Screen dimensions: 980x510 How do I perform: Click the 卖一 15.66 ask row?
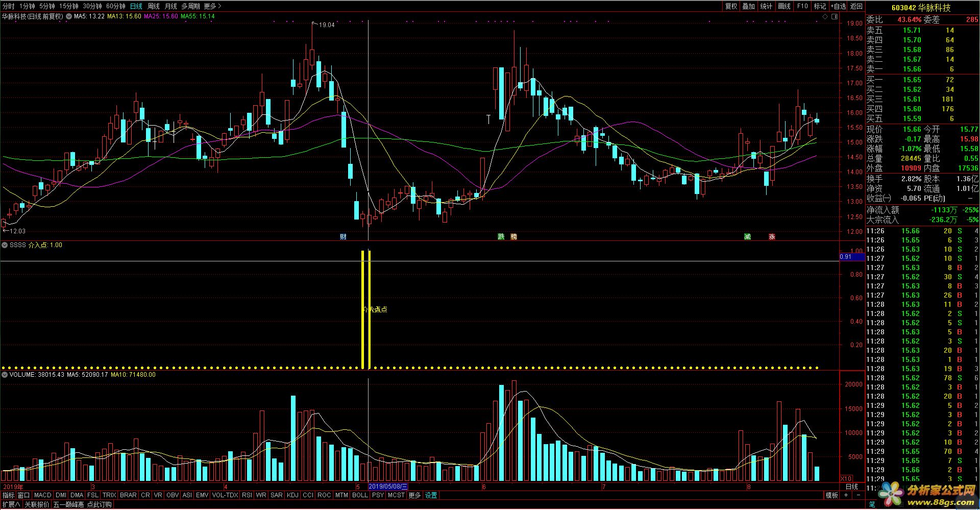[922, 69]
